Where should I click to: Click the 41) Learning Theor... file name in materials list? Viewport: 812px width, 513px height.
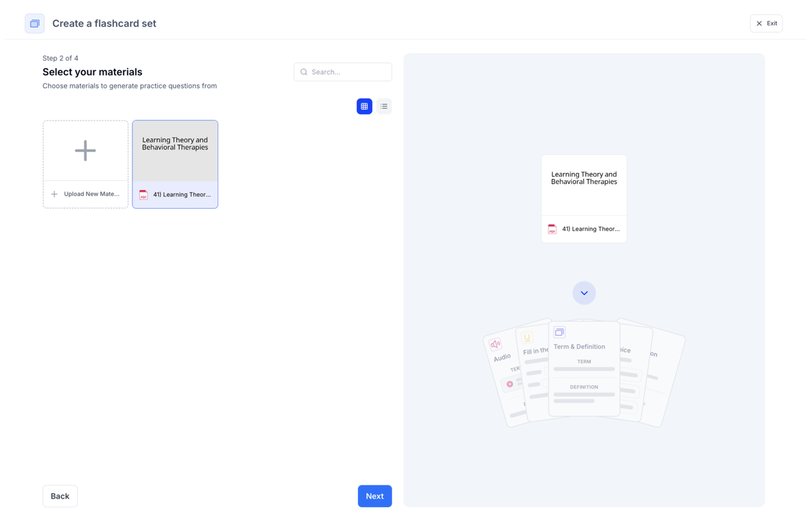(x=182, y=195)
